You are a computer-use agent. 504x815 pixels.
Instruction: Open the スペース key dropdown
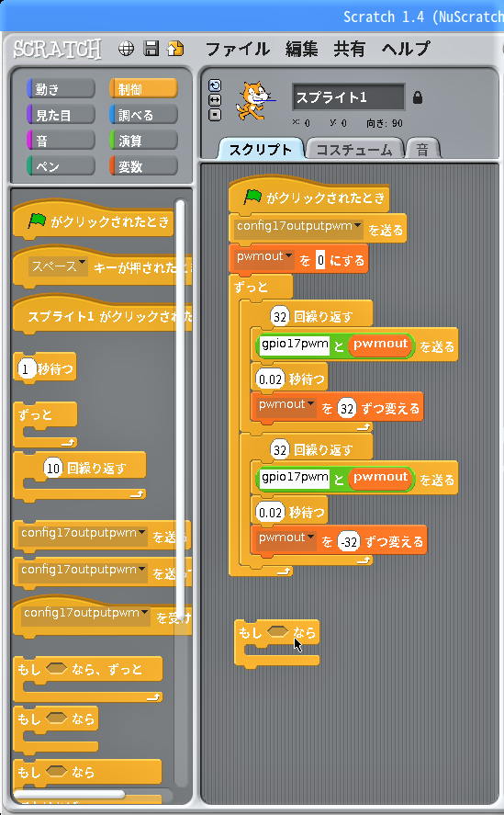point(58,266)
